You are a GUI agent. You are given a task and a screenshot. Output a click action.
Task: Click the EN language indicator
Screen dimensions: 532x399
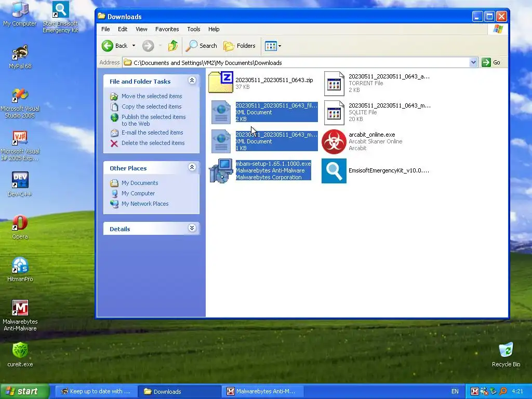coord(455,392)
